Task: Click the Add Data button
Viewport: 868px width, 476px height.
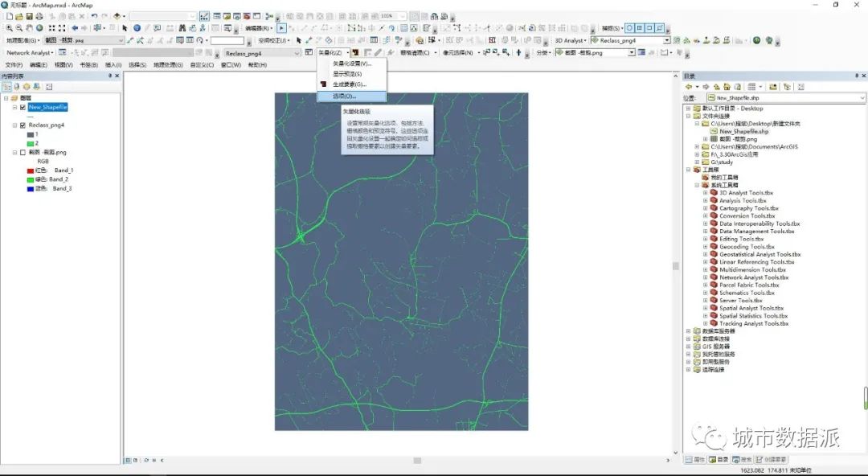Action: (117, 17)
